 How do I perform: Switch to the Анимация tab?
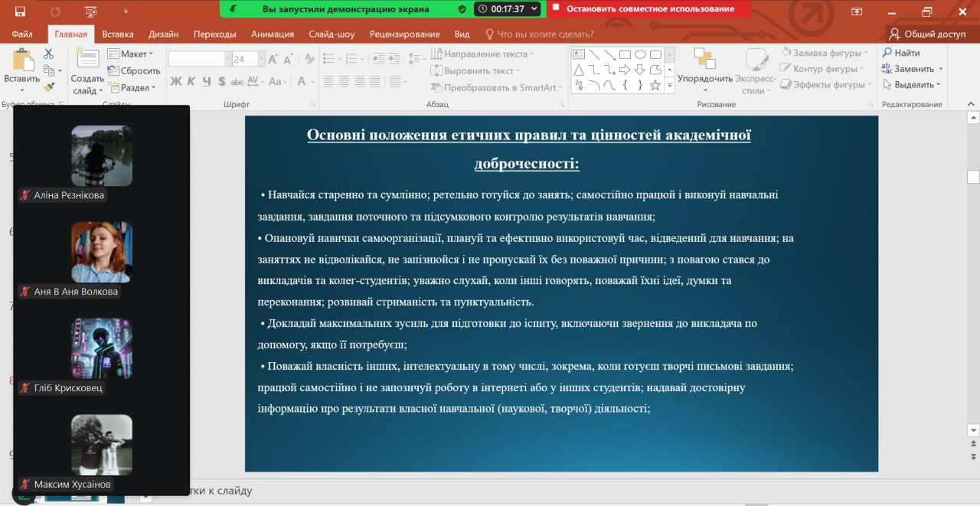(272, 34)
